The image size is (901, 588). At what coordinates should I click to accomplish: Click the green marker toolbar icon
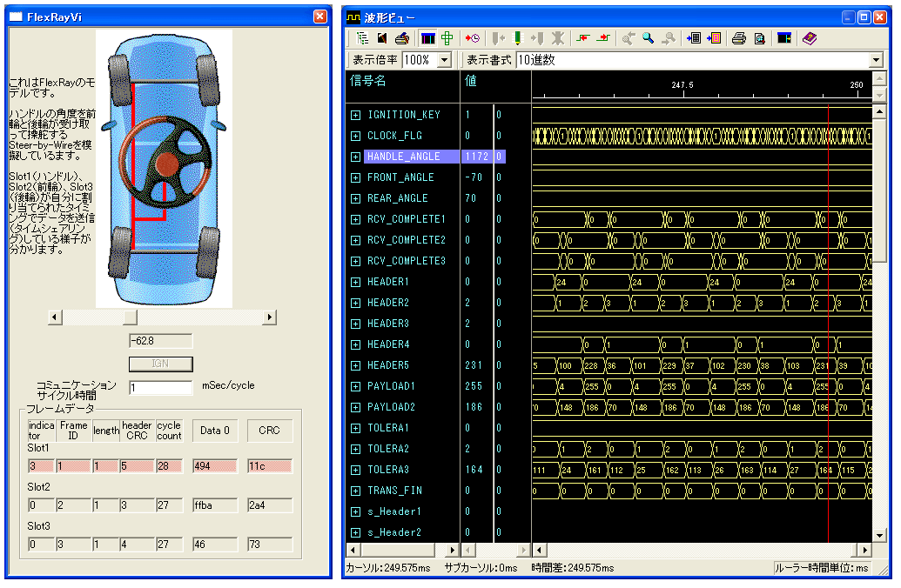tap(518, 38)
